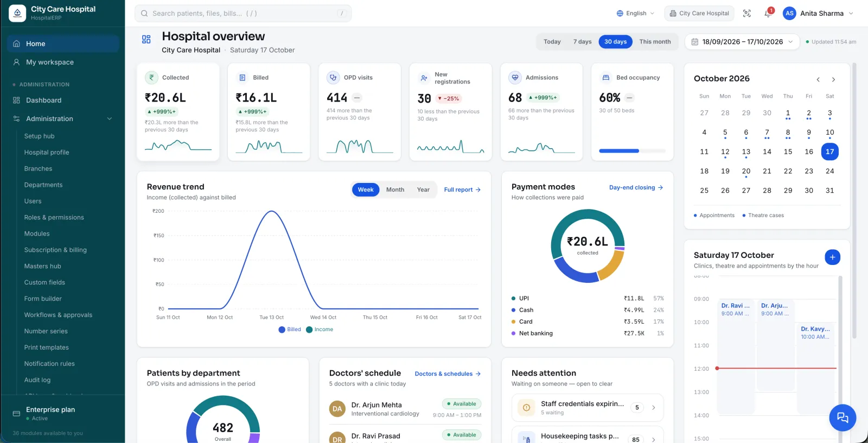Open the City Care Hospital branch selector
Image resolution: width=868 pixels, height=443 pixels.
point(699,14)
